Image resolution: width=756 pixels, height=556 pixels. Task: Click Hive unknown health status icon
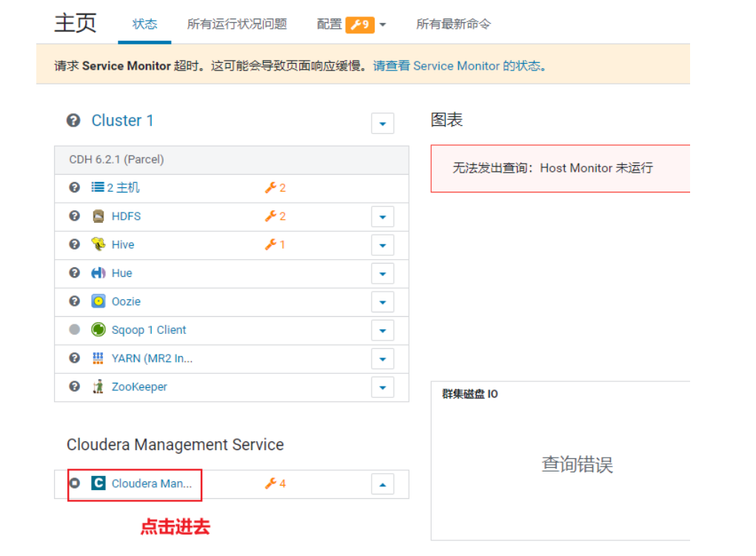tap(74, 244)
